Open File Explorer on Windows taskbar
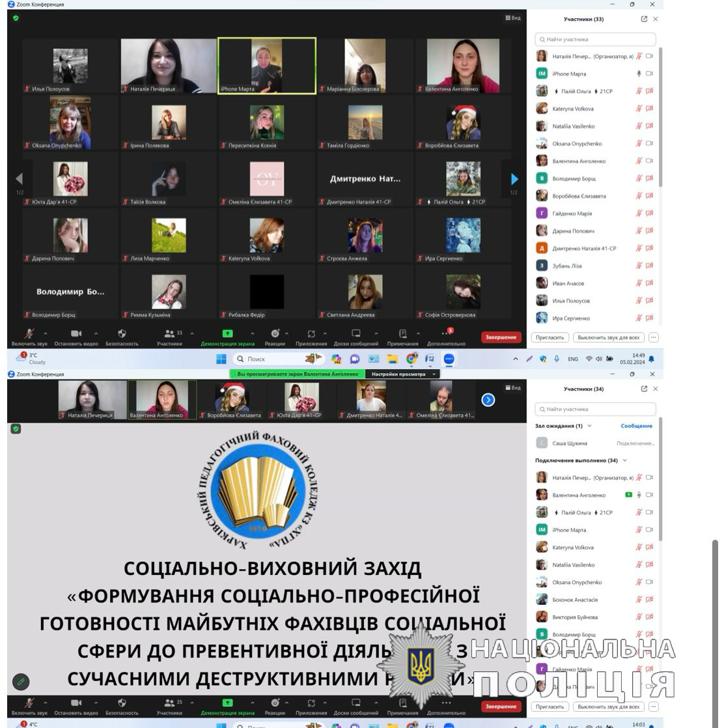Viewport: 724px width, 728px height. point(393,359)
